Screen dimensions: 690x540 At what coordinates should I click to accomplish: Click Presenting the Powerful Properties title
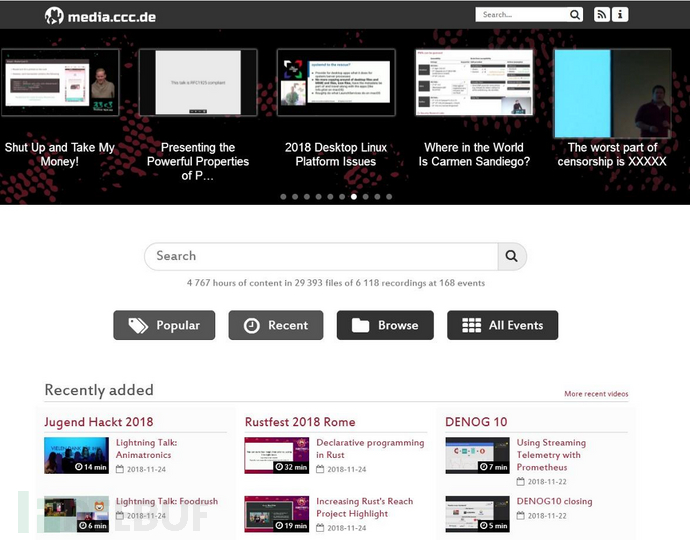point(198,161)
